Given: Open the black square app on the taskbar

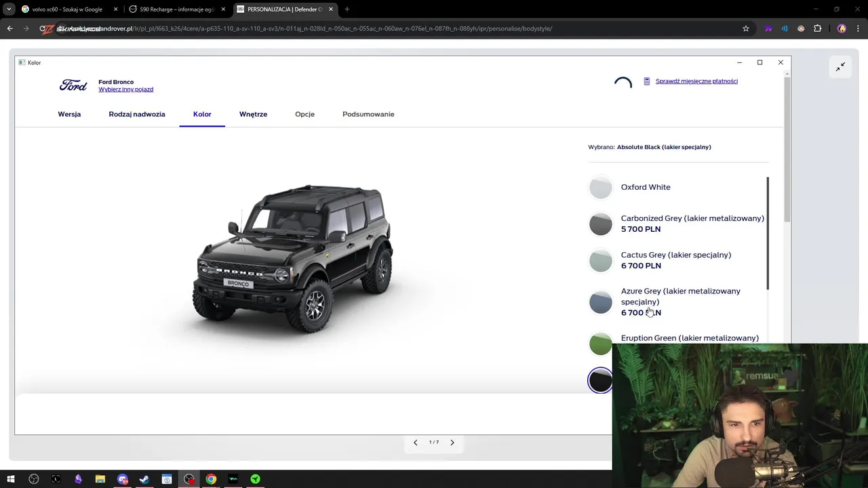Looking at the screenshot, I should [x=56, y=479].
